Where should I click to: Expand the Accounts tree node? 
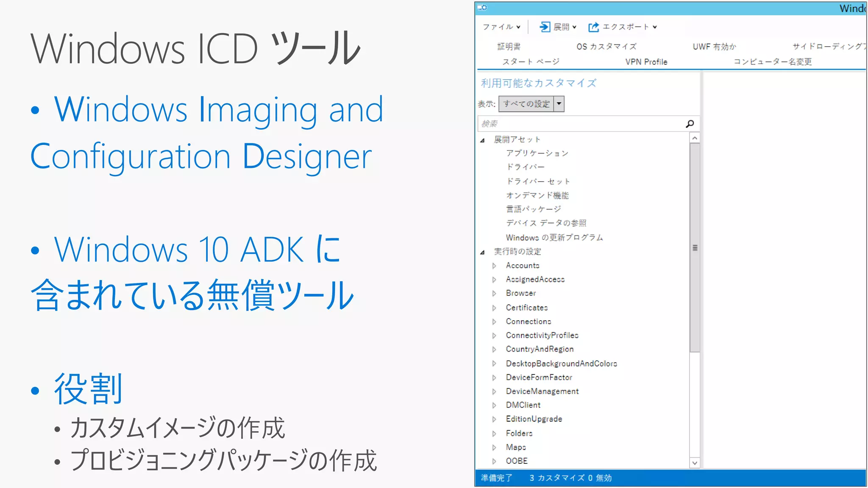click(494, 266)
